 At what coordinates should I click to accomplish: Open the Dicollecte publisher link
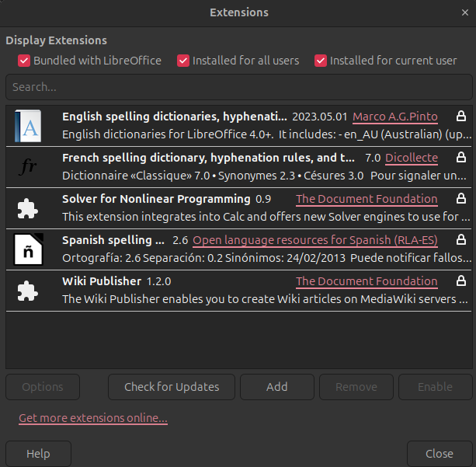[x=412, y=158]
